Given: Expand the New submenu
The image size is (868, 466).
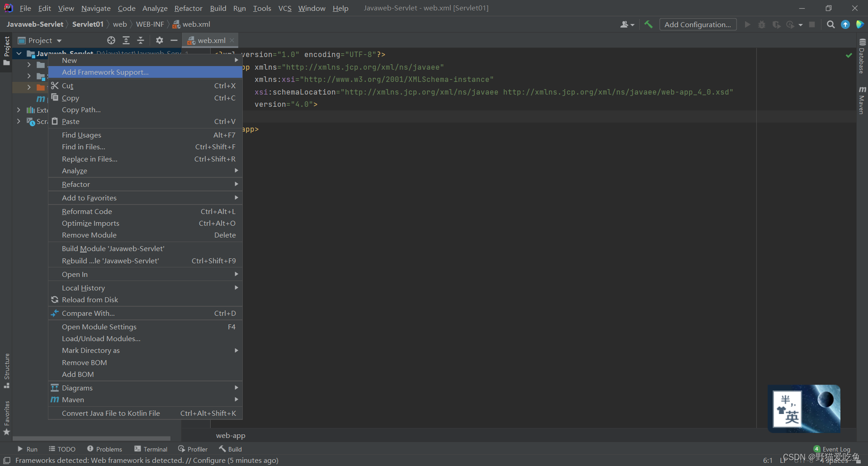Looking at the screenshot, I should (145, 60).
